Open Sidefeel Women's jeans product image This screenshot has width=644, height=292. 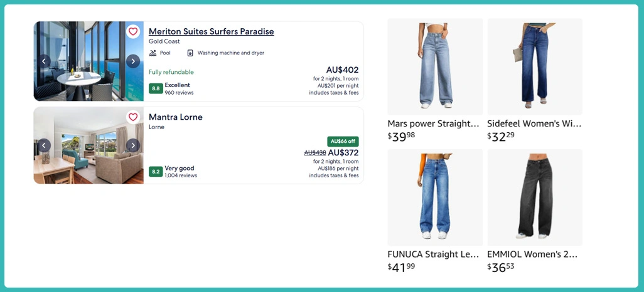pyautogui.click(x=535, y=66)
